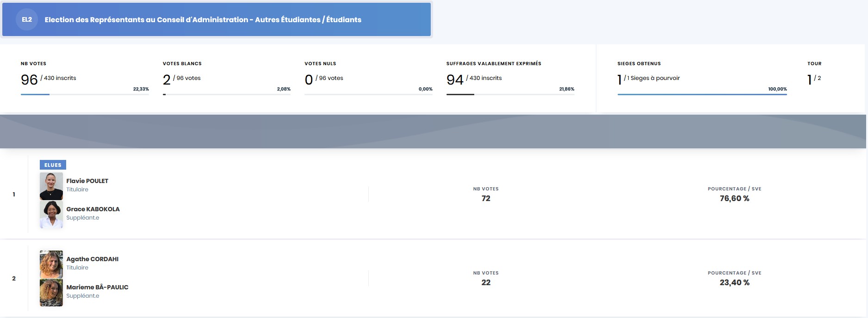Click the Votes Blancs progress bar
Screen dimensions: 868x318
click(x=226, y=94)
